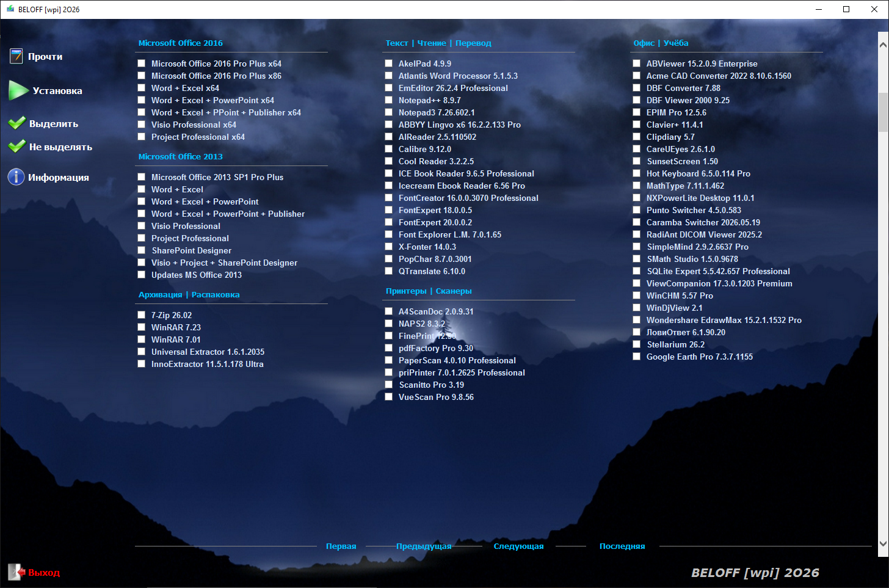The image size is (889, 588).
Task: Check pdfFactory Pro 9.30
Action: (389, 348)
